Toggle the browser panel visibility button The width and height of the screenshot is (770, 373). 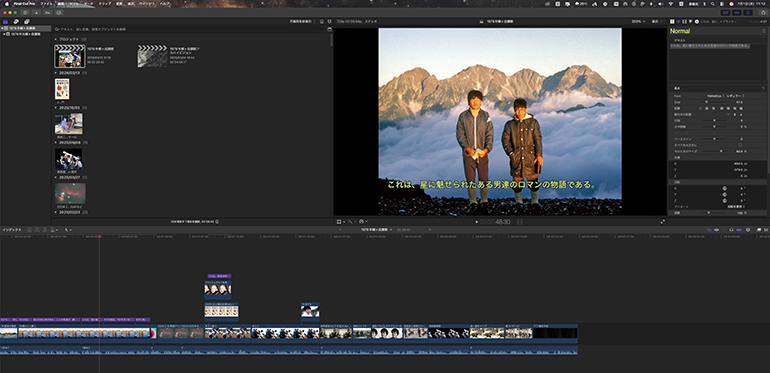[x=725, y=13]
